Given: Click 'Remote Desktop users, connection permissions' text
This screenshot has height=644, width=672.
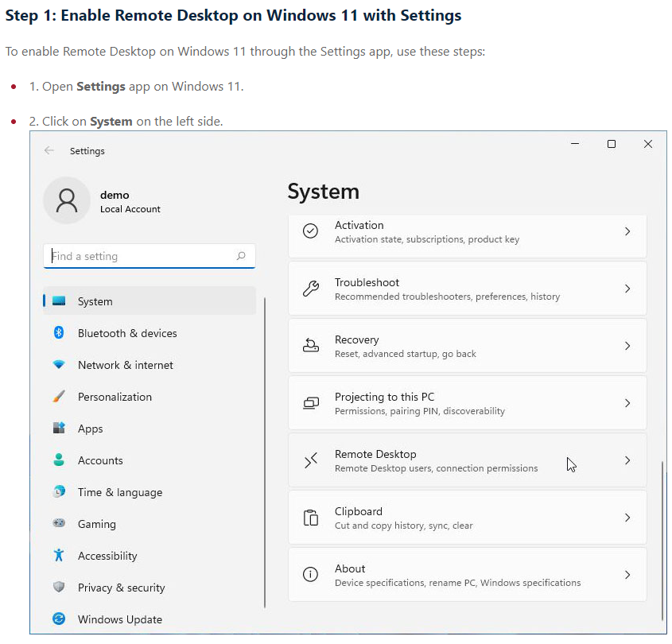Looking at the screenshot, I should 436,468.
